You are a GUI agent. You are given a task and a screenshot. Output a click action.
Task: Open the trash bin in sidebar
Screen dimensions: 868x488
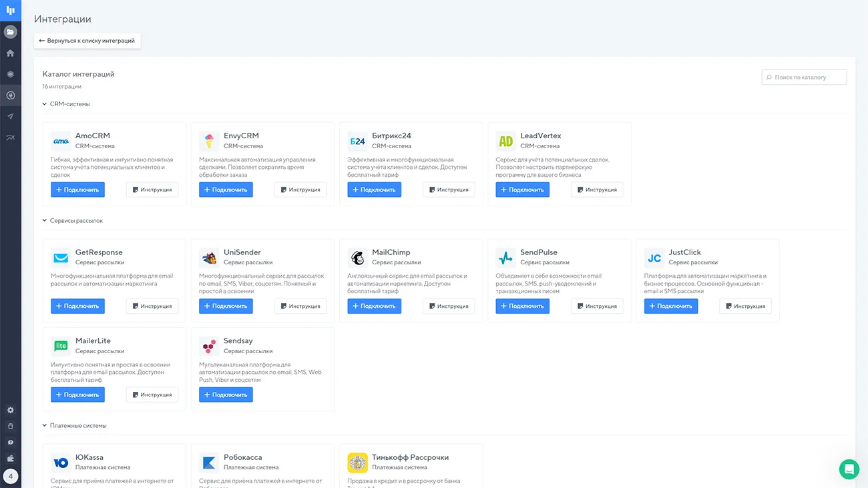click(10, 426)
